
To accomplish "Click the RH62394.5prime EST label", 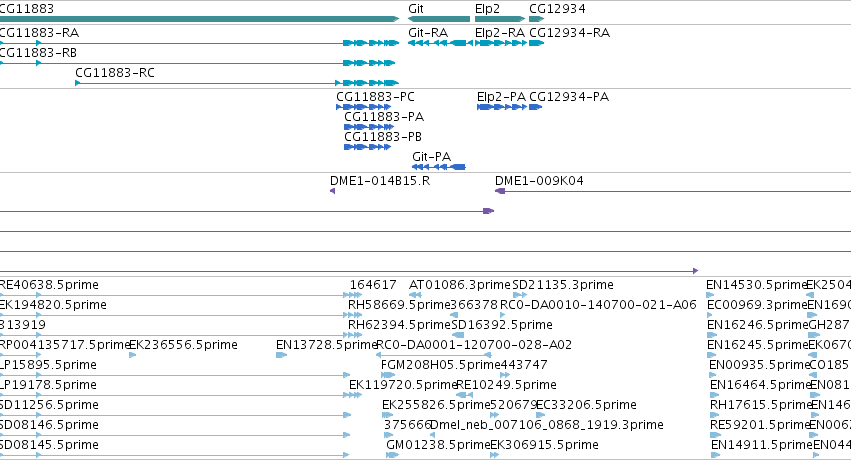I will (399, 325).
